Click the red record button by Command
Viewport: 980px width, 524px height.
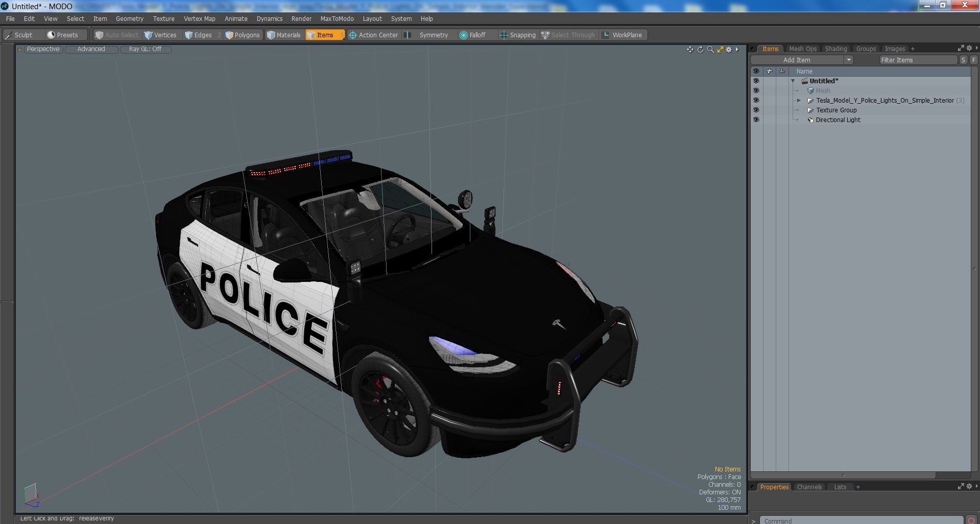point(972,520)
